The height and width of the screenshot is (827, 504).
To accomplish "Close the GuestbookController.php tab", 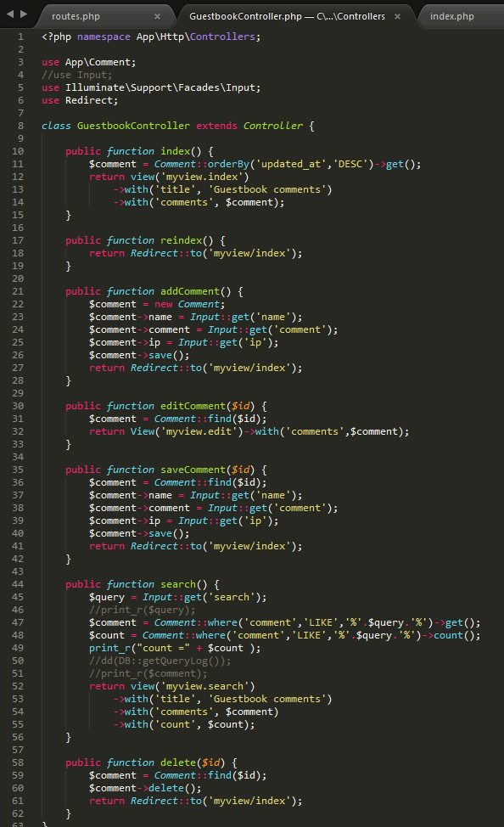I will pyautogui.click(x=397, y=16).
